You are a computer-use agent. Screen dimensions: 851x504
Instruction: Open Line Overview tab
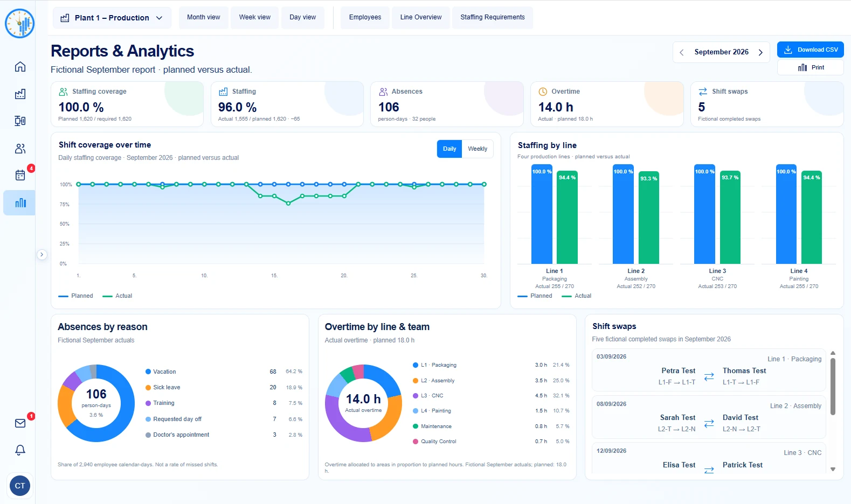coord(421,17)
